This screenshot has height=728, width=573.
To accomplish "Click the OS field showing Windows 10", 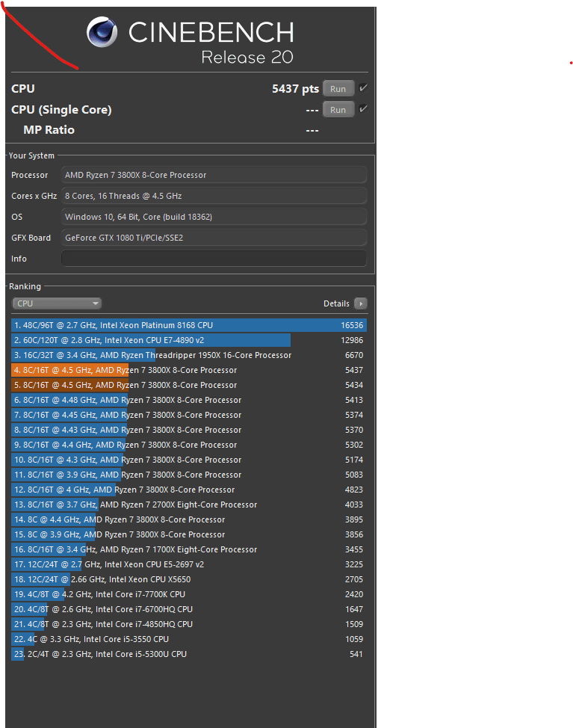I will point(214,217).
